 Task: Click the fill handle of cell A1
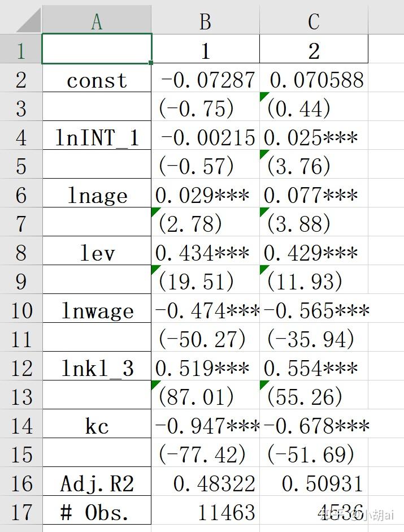(151, 63)
